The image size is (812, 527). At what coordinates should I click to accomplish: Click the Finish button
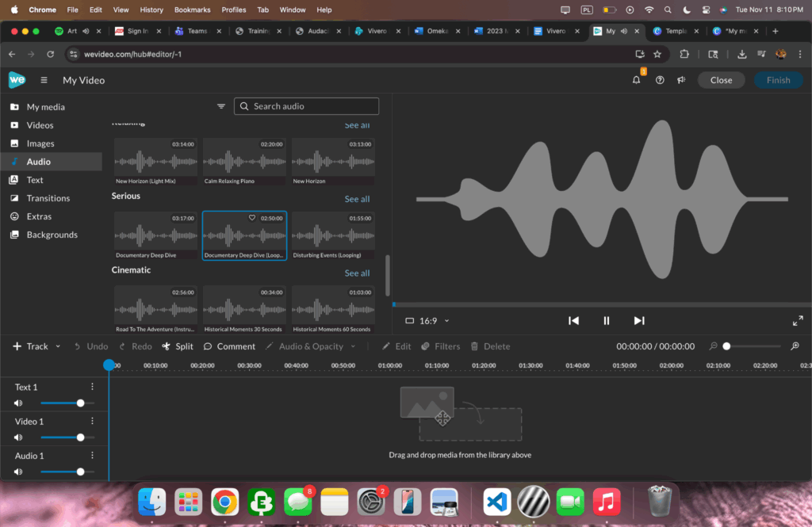(x=778, y=80)
